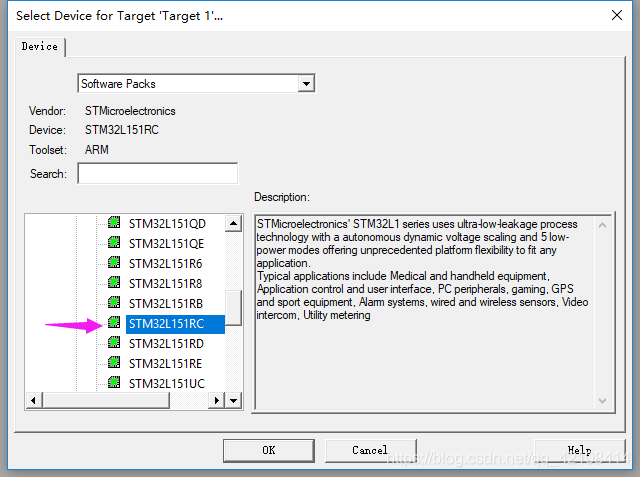Image resolution: width=640 pixels, height=477 pixels.
Task: Close the Select Device dialog
Action: (x=617, y=16)
